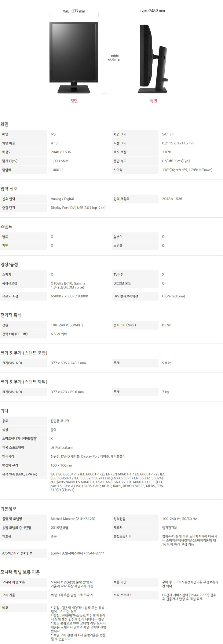Screen dimensions: 223x644
Task: Click the side view monitor image
Action: pyautogui.click(x=153, y=58)
